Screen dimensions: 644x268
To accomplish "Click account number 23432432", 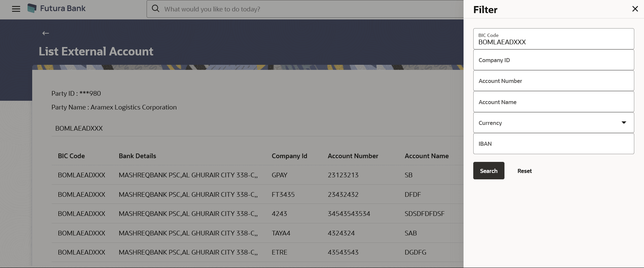I will [x=343, y=194].
